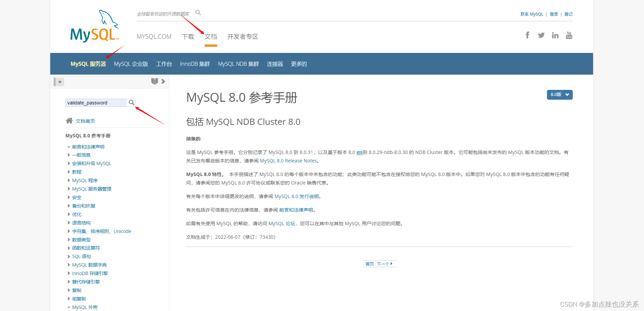
Task: Open the 函数和运算符 chapter
Action: pos(86,248)
